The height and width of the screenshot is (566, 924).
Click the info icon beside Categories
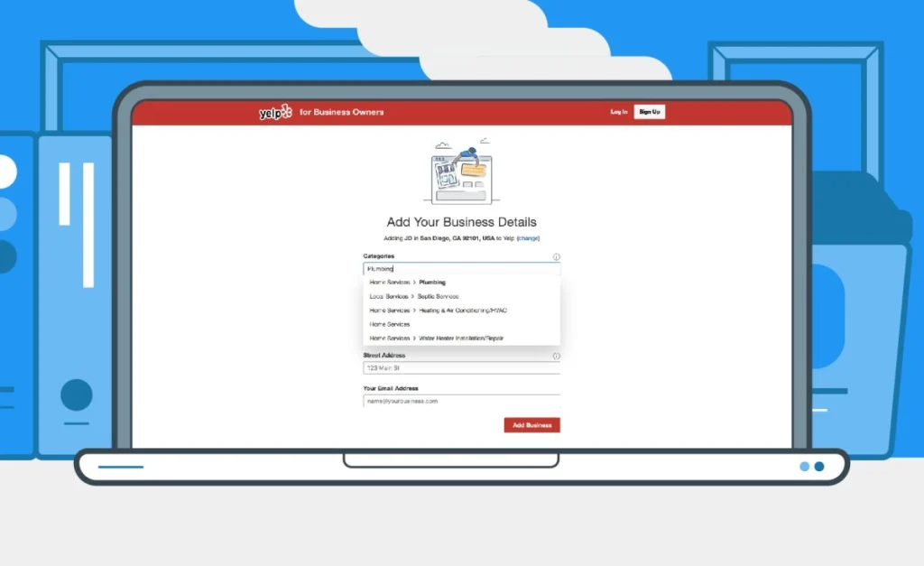[556, 256]
